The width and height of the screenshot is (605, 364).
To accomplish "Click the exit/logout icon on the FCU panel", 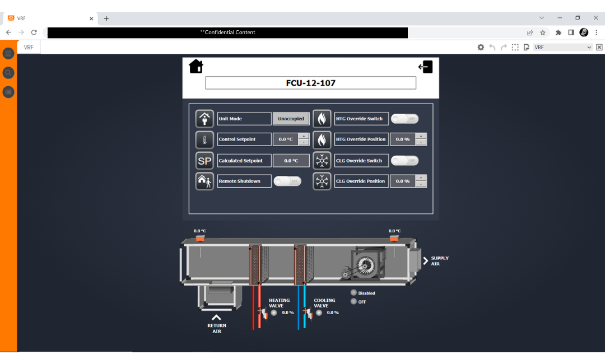I will pyautogui.click(x=426, y=66).
